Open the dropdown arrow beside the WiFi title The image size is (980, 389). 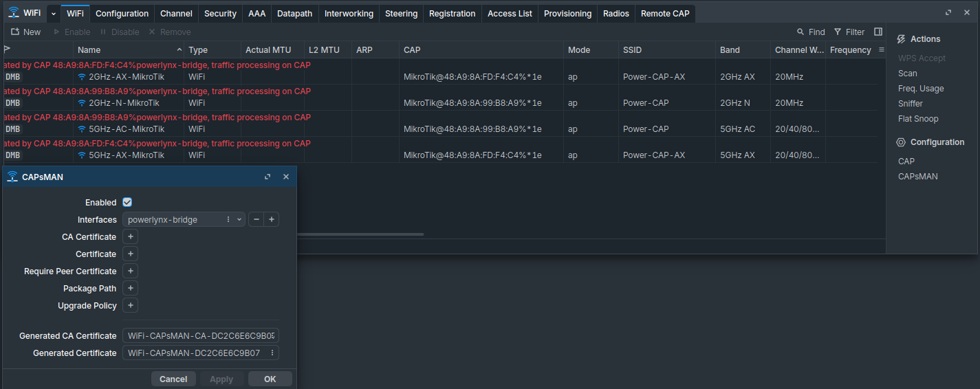(x=54, y=14)
